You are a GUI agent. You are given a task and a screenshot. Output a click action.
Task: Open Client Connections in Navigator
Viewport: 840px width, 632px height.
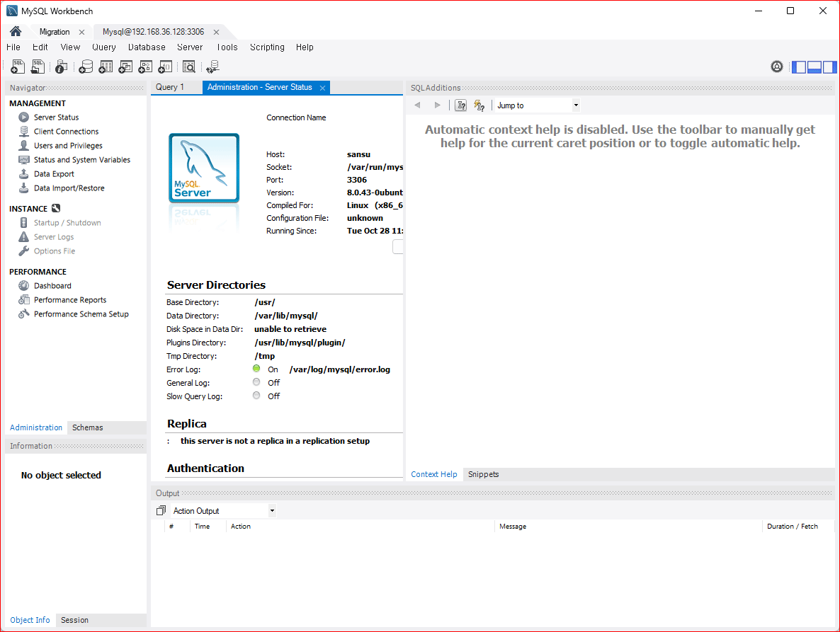(66, 131)
